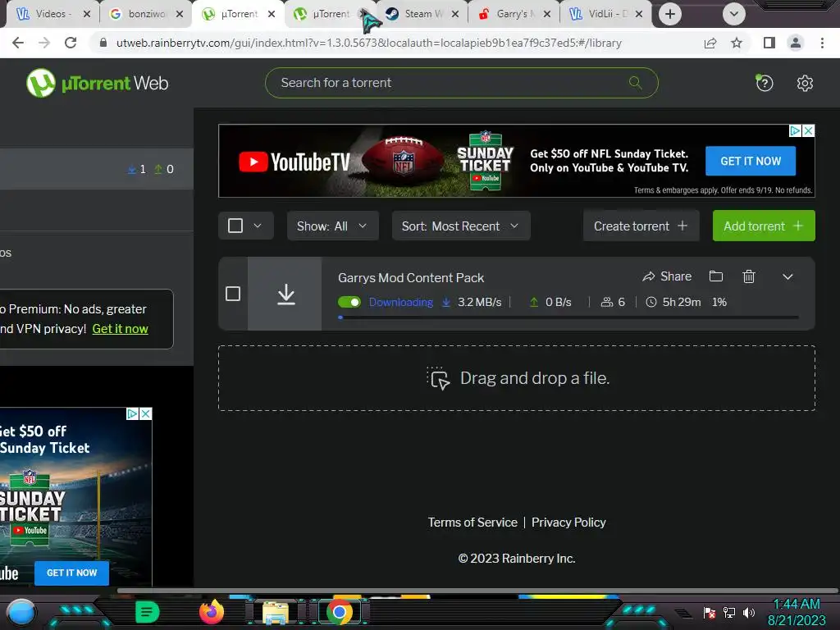
Task: Open File Explorer from the taskbar
Action: point(276,612)
